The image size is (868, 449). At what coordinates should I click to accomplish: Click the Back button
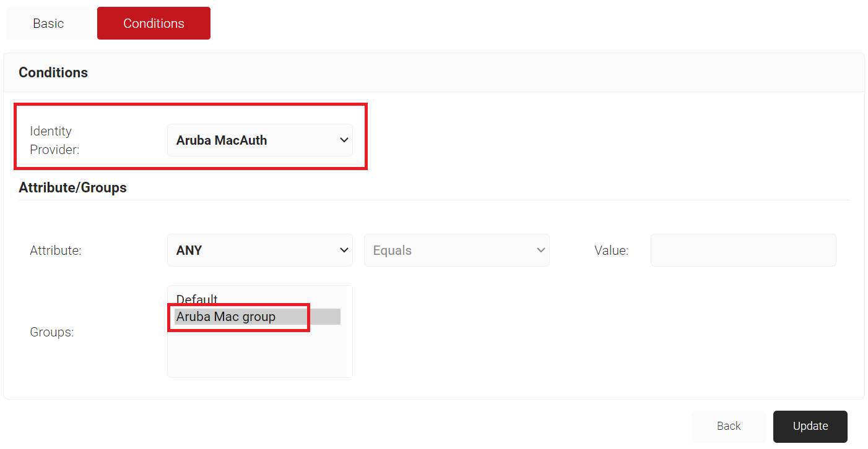pos(729,426)
